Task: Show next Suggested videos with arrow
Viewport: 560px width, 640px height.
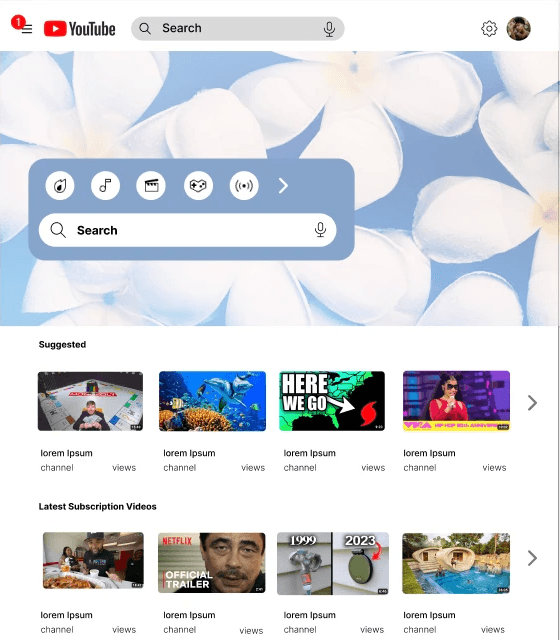Action: click(x=532, y=403)
